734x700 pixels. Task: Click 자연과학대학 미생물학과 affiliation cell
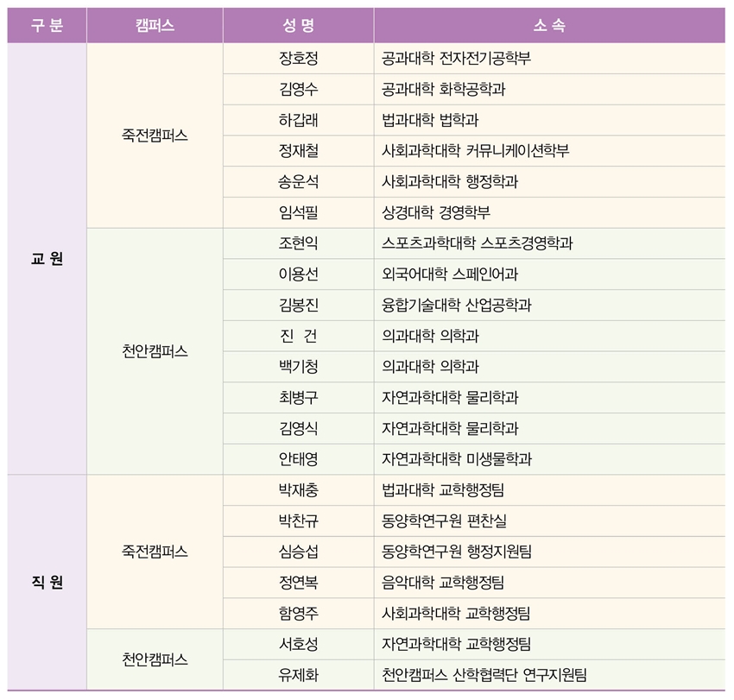tap(549, 459)
